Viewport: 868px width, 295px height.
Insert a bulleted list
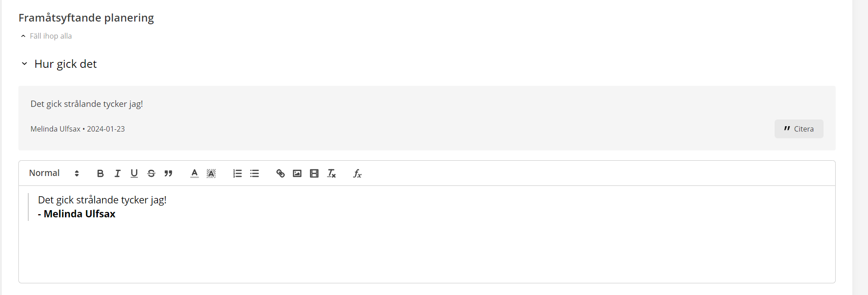tap(254, 173)
